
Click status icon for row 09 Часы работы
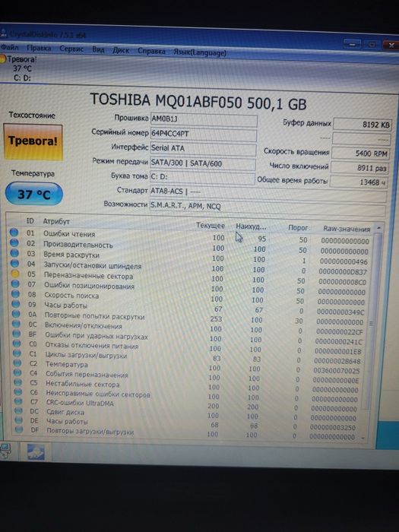click(x=16, y=304)
